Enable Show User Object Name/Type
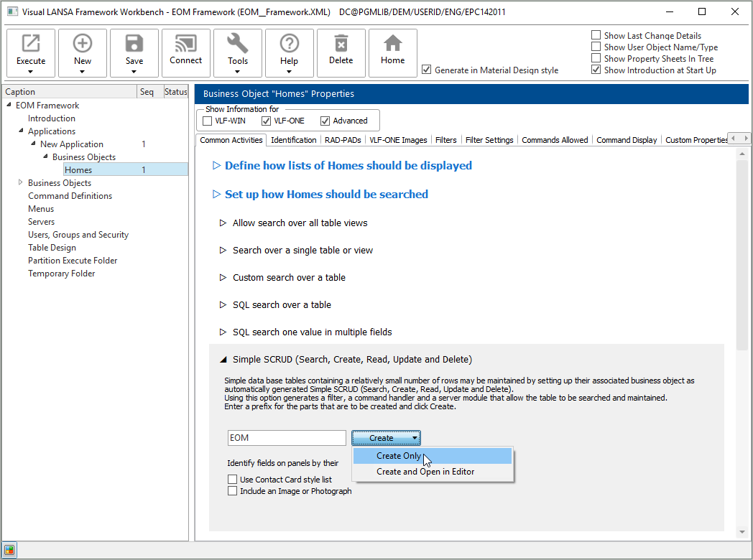 click(596, 47)
